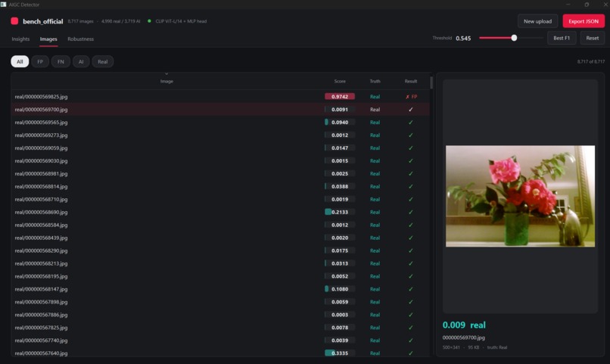Sort by the Score column header

[x=340, y=81]
